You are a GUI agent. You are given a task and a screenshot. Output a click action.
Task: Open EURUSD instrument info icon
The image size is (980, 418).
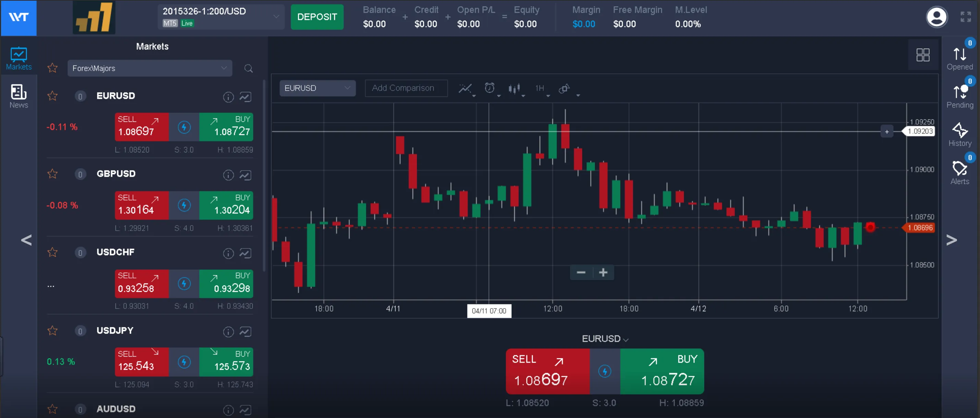point(228,97)
